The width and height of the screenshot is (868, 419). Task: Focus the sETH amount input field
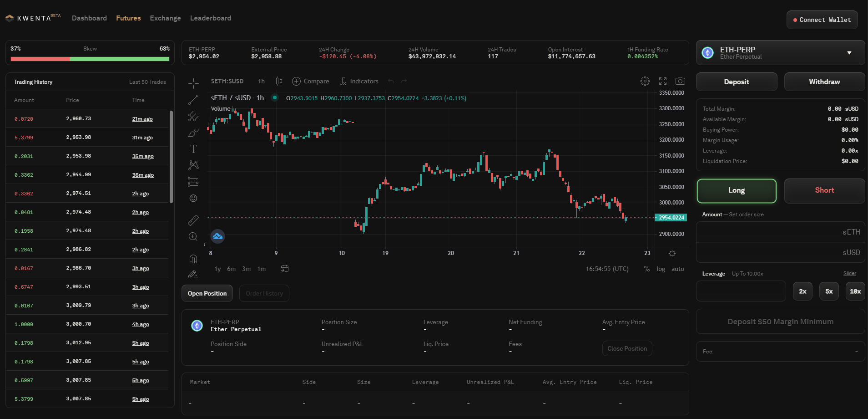tap(781, 232)
